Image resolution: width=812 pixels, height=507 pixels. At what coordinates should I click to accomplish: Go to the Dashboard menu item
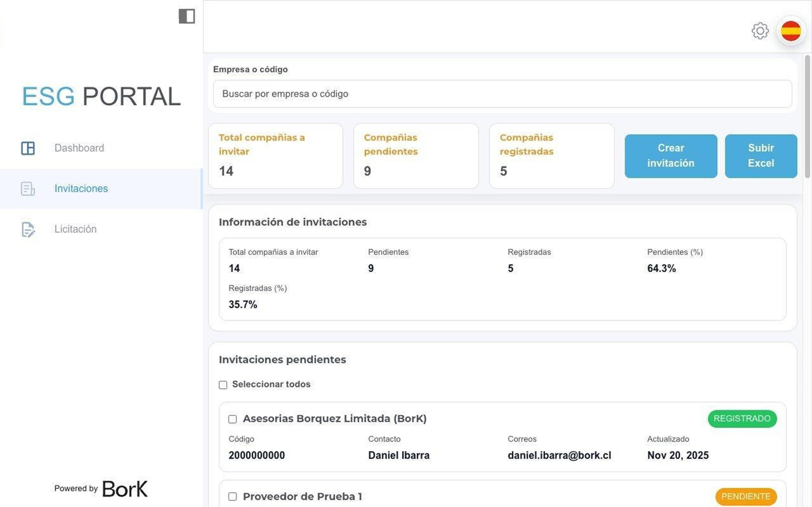(79, 148)
